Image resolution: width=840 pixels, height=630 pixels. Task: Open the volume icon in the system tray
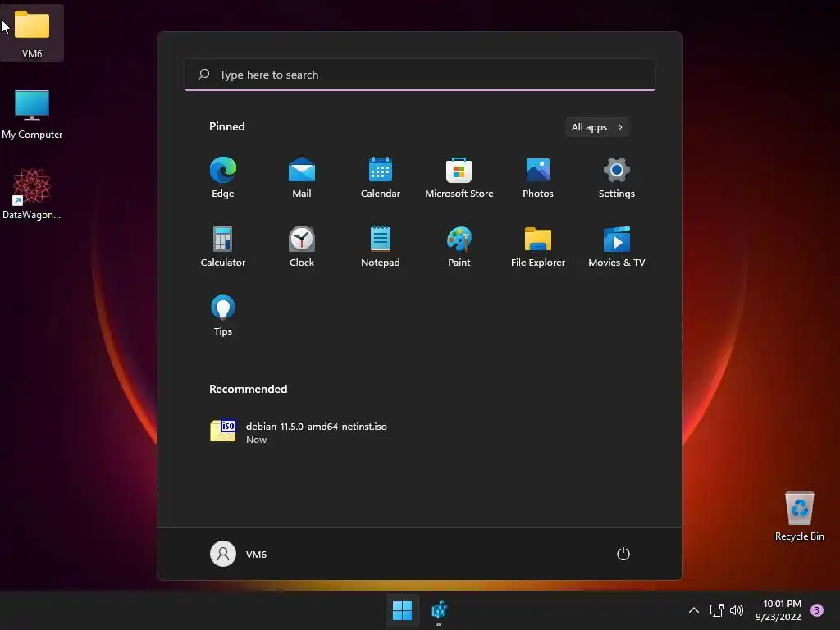pos(737,610)
